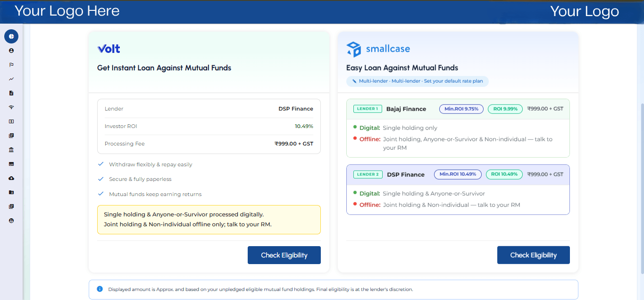644x300 pixels.
Task: Click Get Instant Loan Against Mutual Funds heading
Action: [164, 68]
